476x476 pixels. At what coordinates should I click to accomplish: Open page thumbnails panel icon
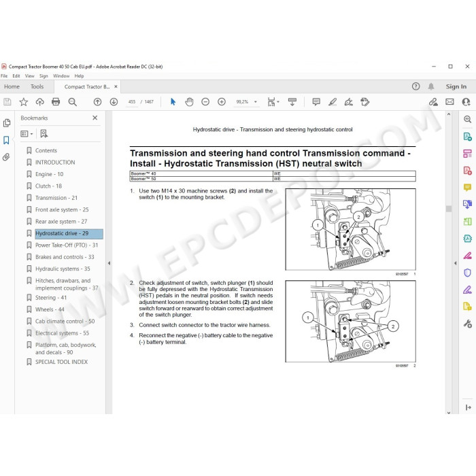(x=6, y=123)
